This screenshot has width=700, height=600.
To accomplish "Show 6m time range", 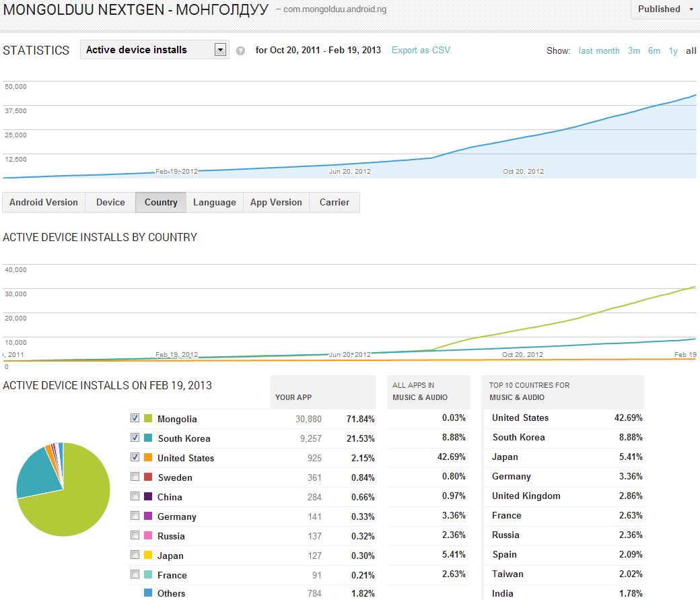I will (x=654, y=51).
